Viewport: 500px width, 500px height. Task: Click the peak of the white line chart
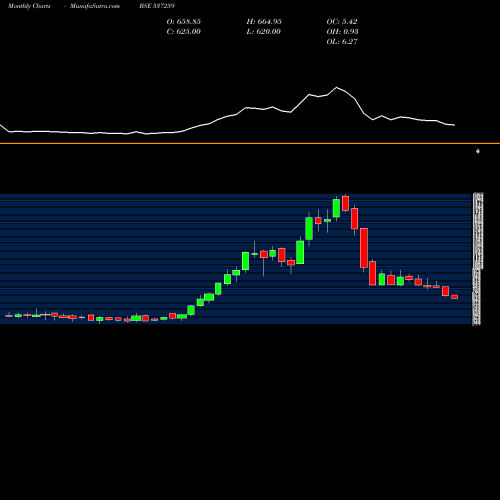[336, 87]
